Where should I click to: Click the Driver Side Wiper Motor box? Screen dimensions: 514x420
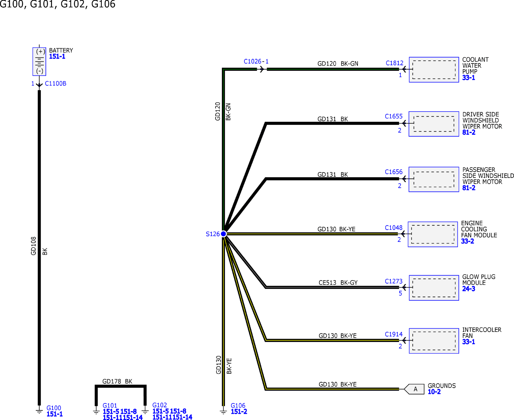tap(434, 124)
